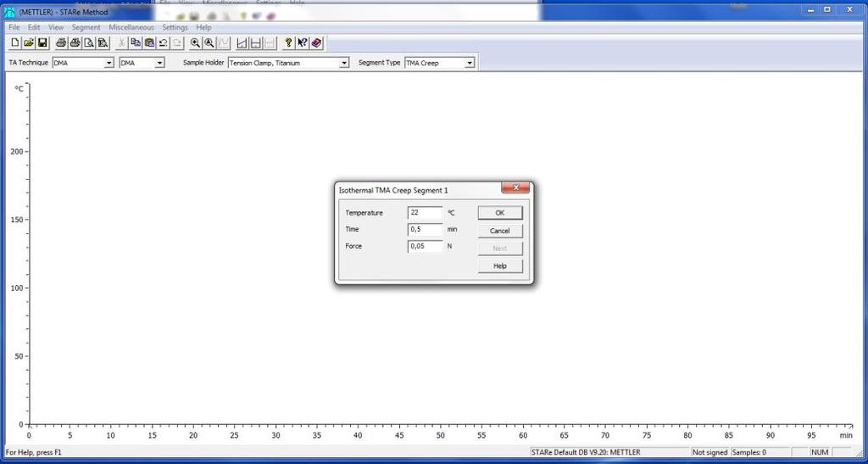Image resolution: width=868 pixels, height=464 pixels.
Task: Click the disabled Next button in the dialog
Action: (500, 248)
